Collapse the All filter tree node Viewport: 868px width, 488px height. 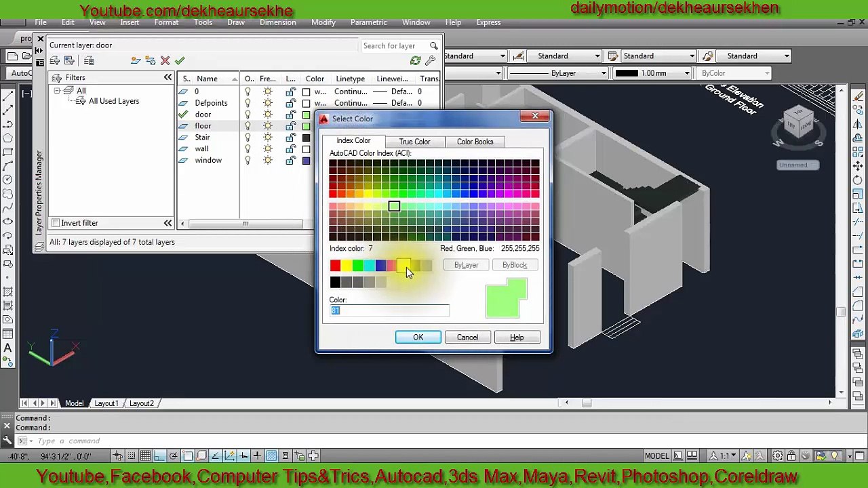click(58, 91)
